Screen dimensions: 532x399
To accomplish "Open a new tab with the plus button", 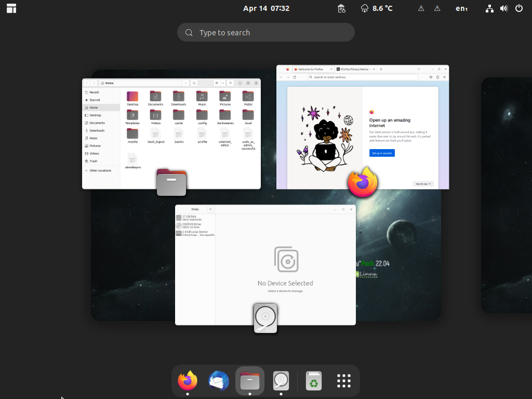I will click(381, 69).
